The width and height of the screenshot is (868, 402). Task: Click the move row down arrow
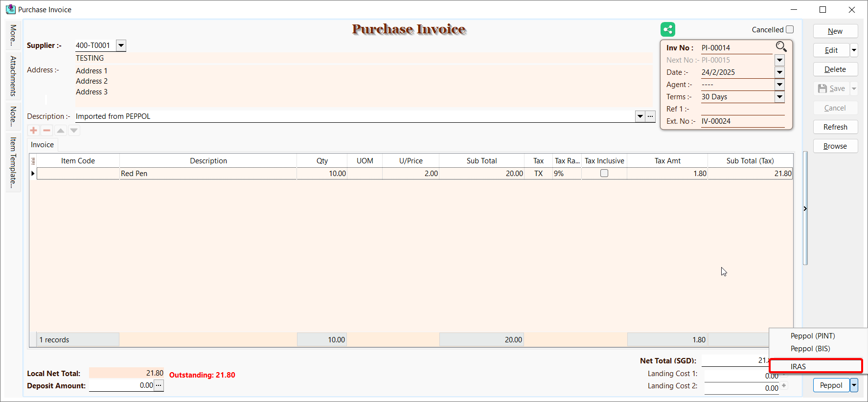tap(74, 130)
